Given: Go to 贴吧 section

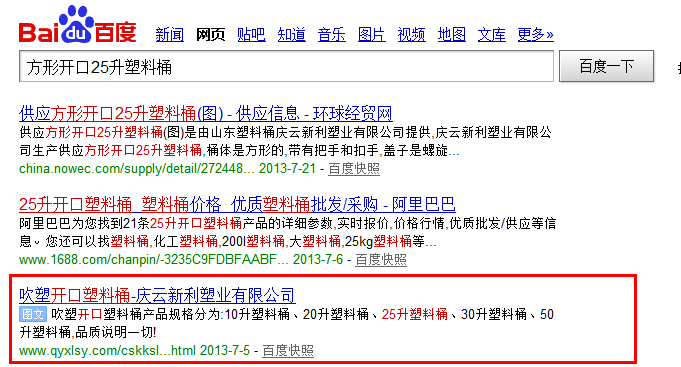Looking at the screenshot, I should coord(251,34).
